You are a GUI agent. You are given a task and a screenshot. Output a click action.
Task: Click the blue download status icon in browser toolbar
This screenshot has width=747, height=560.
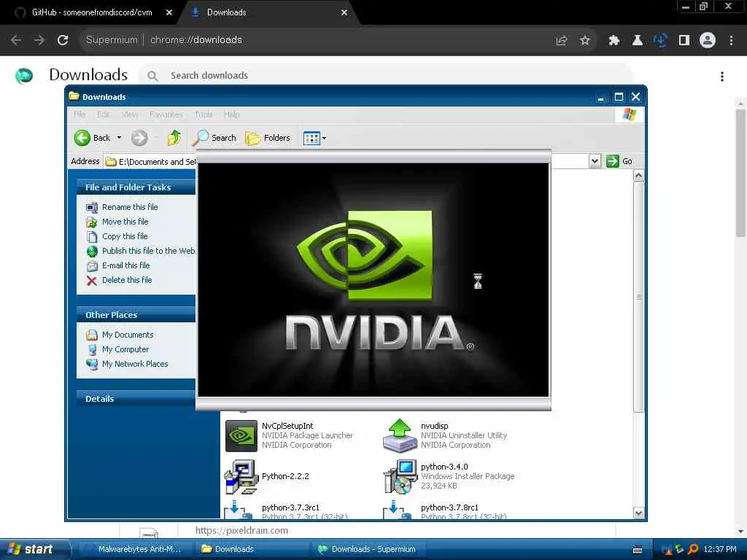pos(661,41)
